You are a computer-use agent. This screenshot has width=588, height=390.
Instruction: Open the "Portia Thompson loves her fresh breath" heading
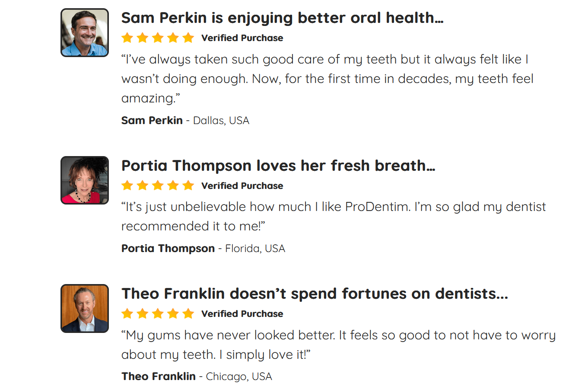[278, 166]
